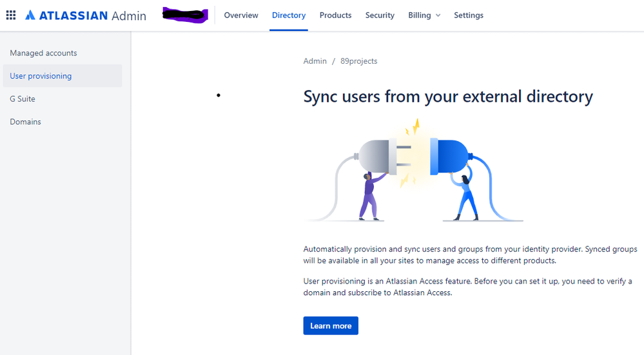Open the Products tab
This screenshot has width=644, height=355.
tap(336, 15)
